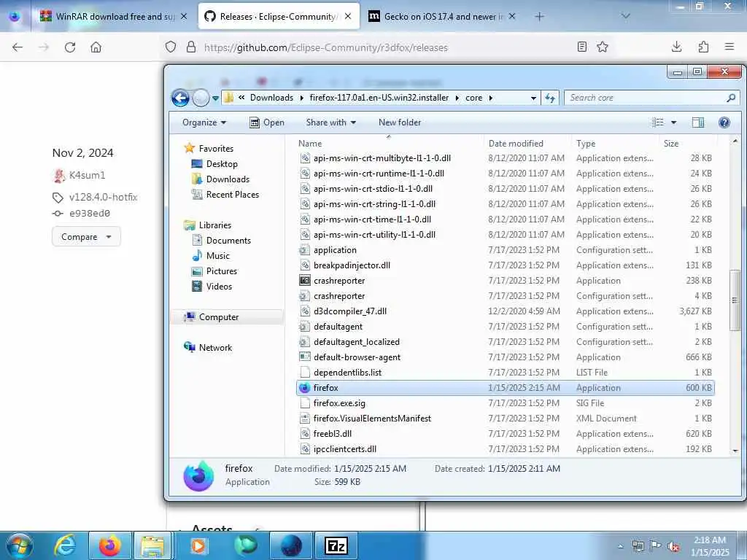The height and width of the screenshot is (560, 747).
Task: Toggle reader view in address bar
Action: 581,47
